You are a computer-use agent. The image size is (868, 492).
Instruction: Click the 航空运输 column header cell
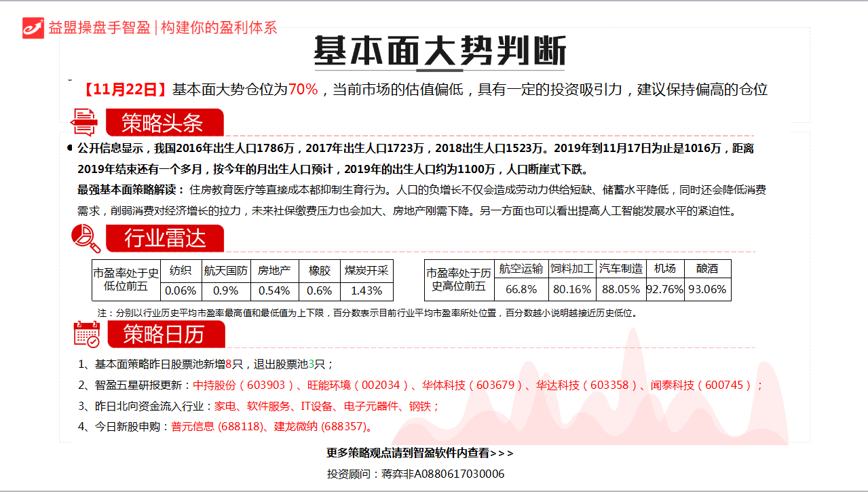(521, 269)
